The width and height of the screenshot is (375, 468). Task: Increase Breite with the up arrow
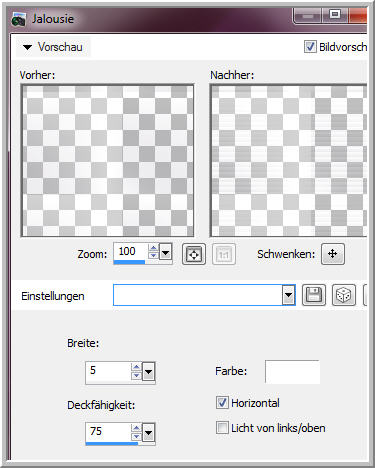(x=136, y=367)
